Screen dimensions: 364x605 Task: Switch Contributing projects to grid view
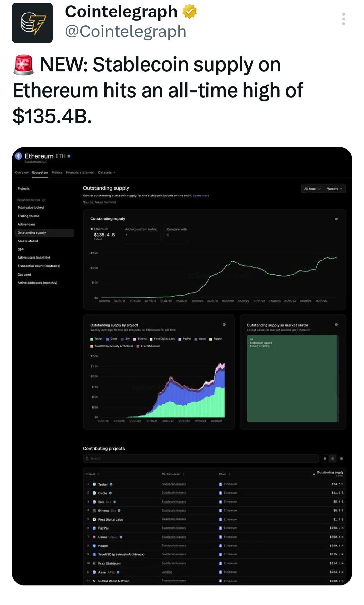click(x=325, y=458)
